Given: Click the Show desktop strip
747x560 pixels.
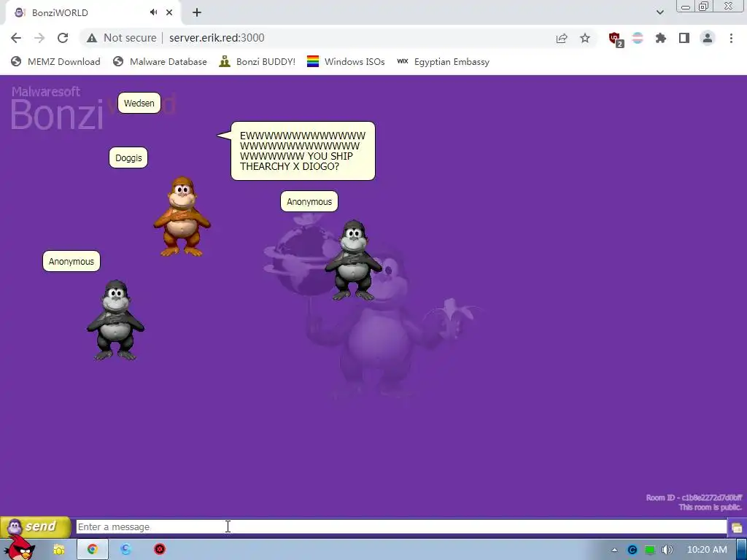Looking at the screenshot, I should (742, 550).
